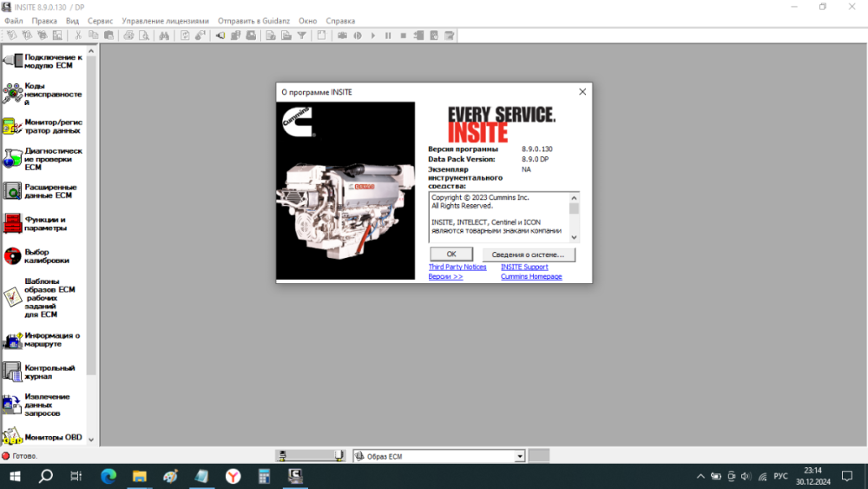The width and height of the screenshot is (868, 489).
Task: Click the sidebar scroll down arrow
Action: pyautogui.click(x=91, y=439)
